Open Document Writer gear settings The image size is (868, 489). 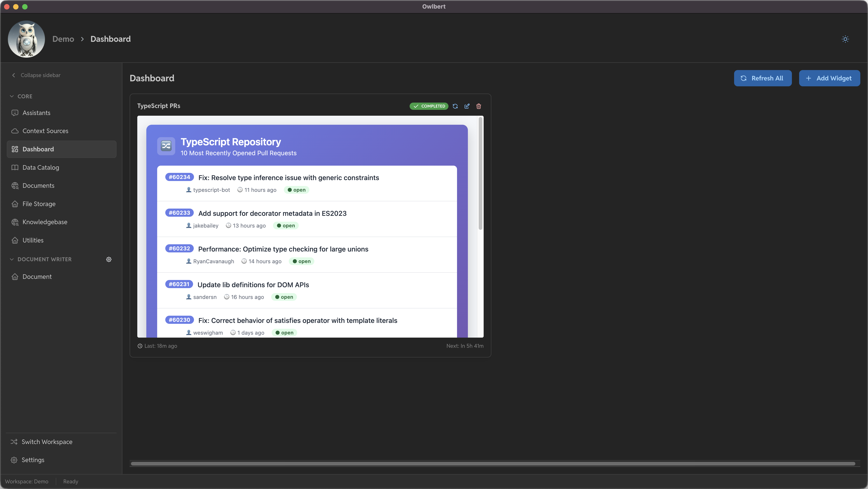pos(109,259)
